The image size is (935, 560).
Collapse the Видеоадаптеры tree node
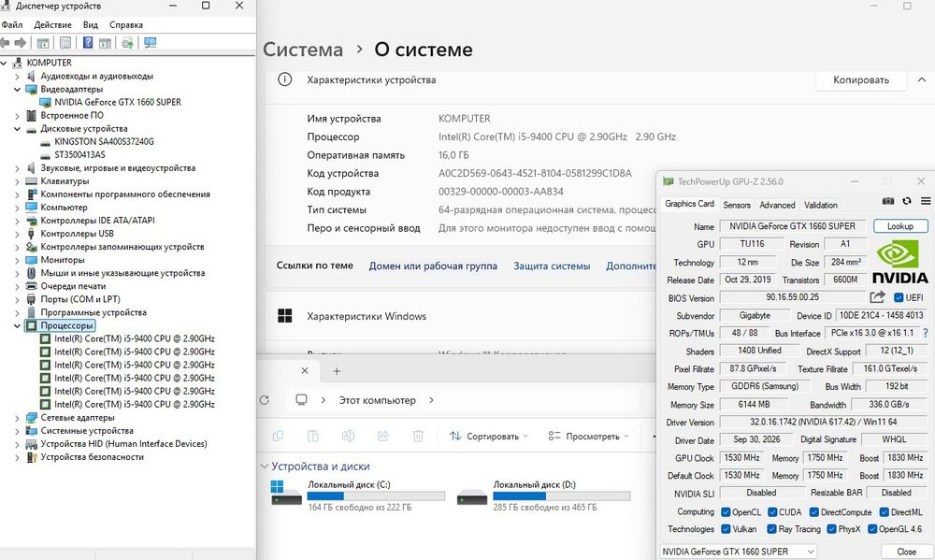[17, 90]
